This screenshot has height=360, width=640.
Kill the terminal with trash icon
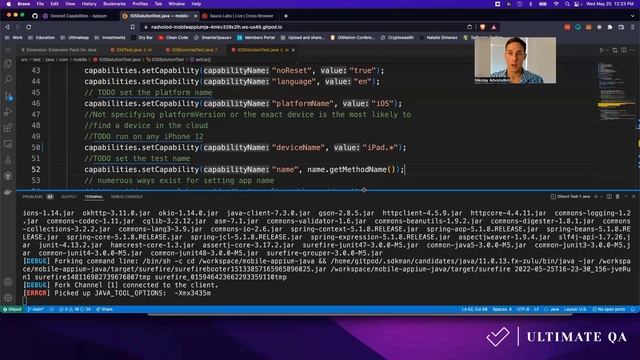(617, 196)
